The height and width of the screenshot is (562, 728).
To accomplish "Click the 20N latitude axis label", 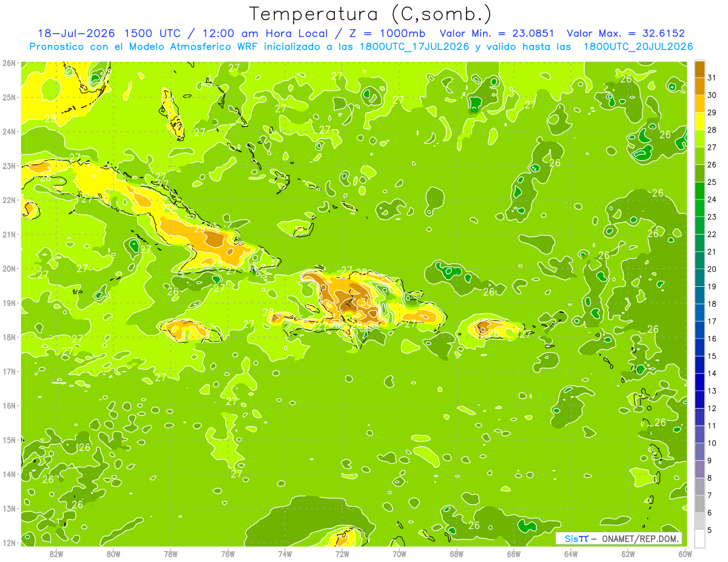I will [x=8, y=269].
